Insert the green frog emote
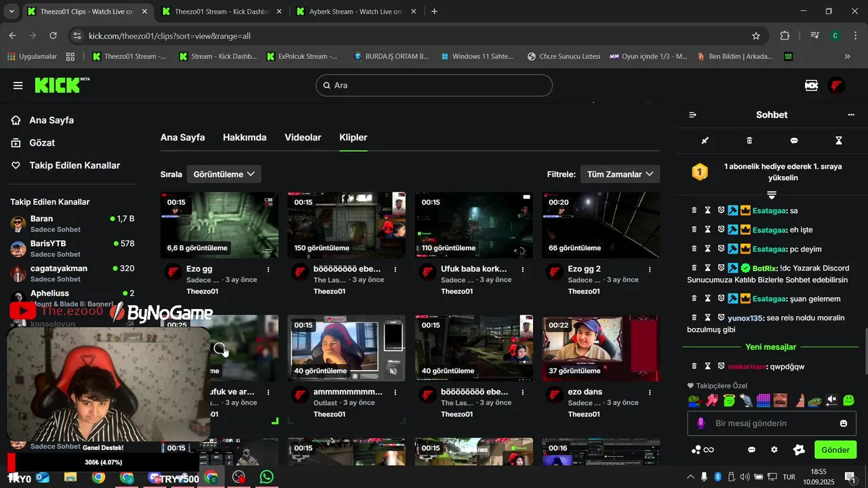The width and height of the screenshot is (868, 488). (693, 401)
